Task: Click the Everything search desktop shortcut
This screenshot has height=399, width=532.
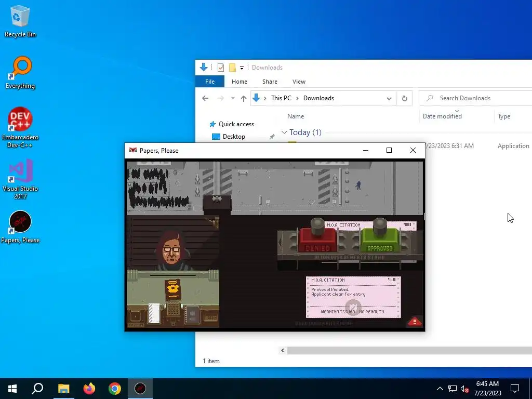Action: click(20, 73)
